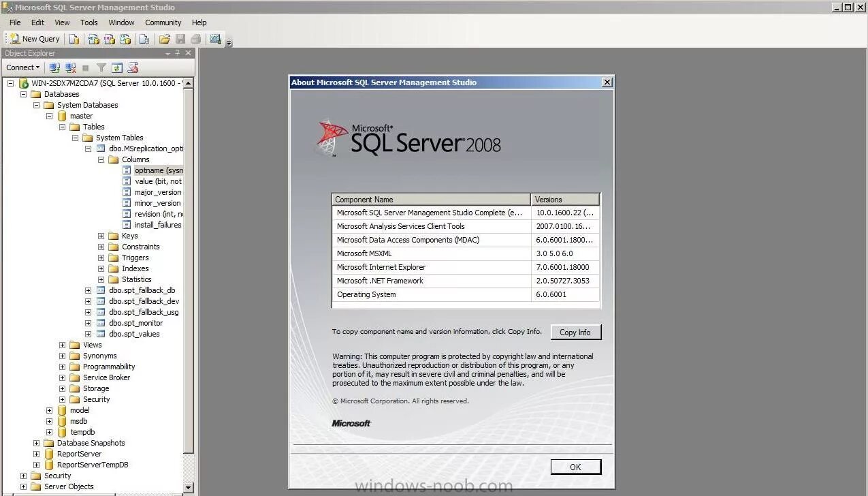The height and width of the screenshot is (496, 868).
Task: Expand the msdb database node
Action: (49, 421)
